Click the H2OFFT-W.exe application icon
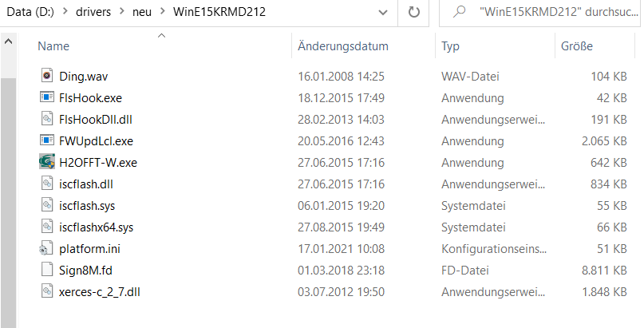Image resolution: width=644 pixels, height=328 pixels. (x=46, y=162)
